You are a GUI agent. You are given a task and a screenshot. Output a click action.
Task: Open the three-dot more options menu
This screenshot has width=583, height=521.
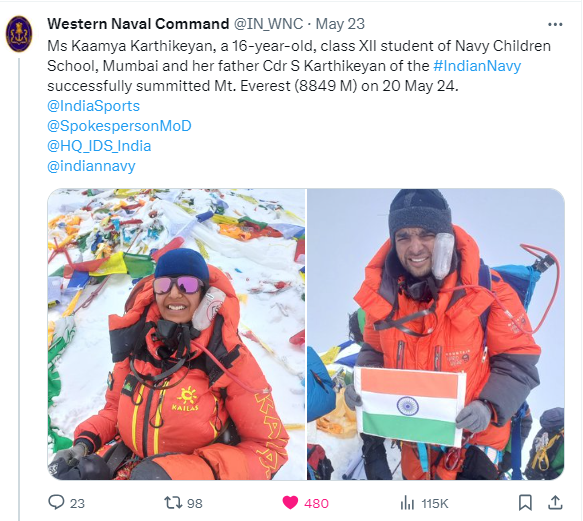[x=555, y=25]
